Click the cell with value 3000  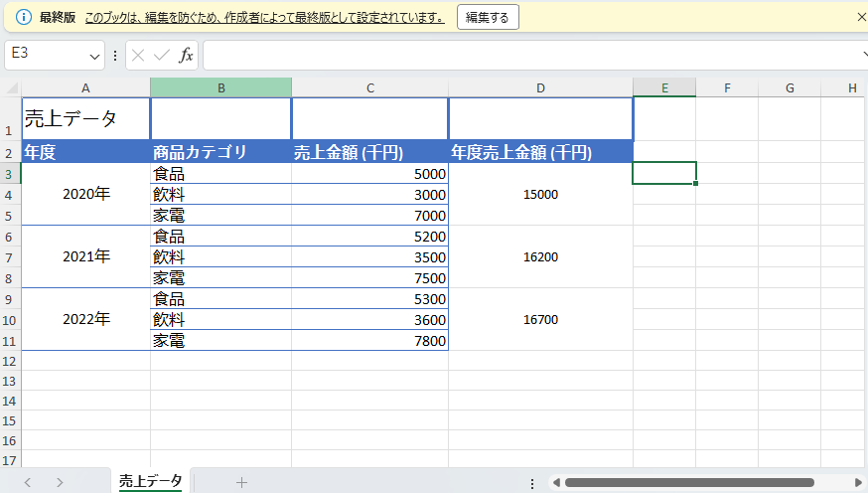click(x=369, y=195)
